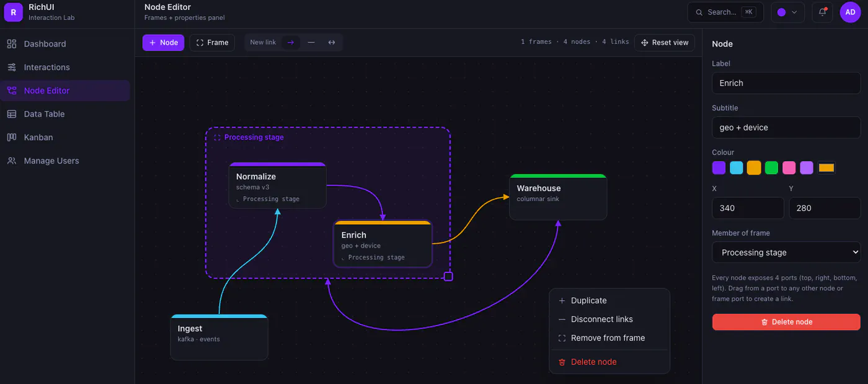Click the Kanban board icon in sidebar
This screenshot has width=868, height=384.
pos(11,137)
